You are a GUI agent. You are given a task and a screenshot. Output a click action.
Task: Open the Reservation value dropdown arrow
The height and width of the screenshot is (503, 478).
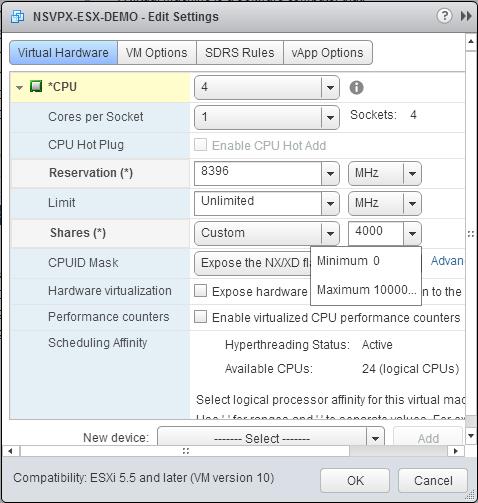330,173
